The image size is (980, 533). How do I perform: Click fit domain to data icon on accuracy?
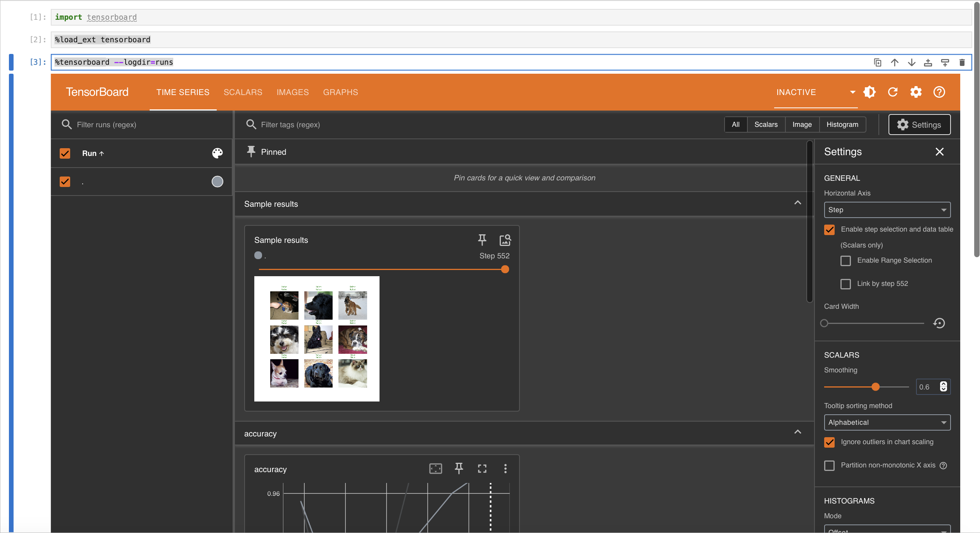435,469
